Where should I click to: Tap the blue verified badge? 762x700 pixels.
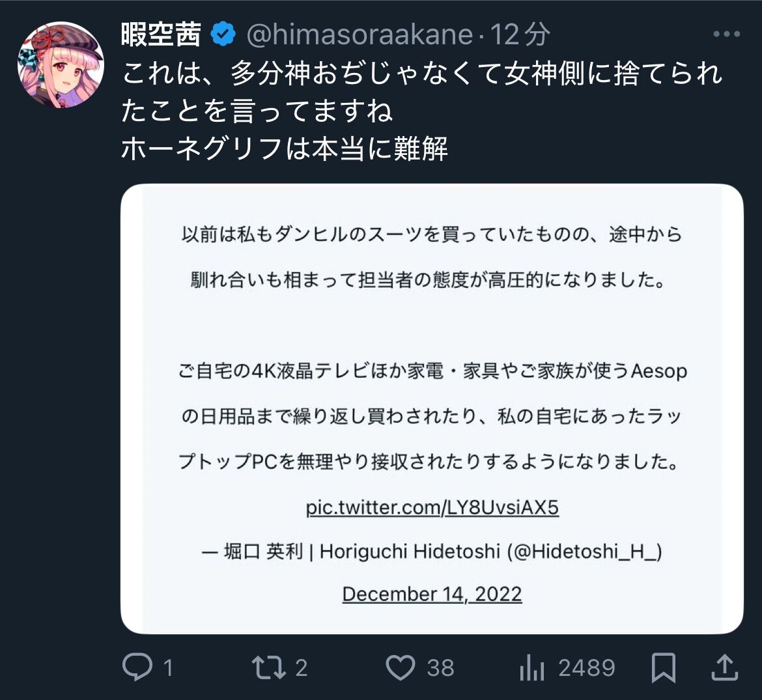[223, 34]
